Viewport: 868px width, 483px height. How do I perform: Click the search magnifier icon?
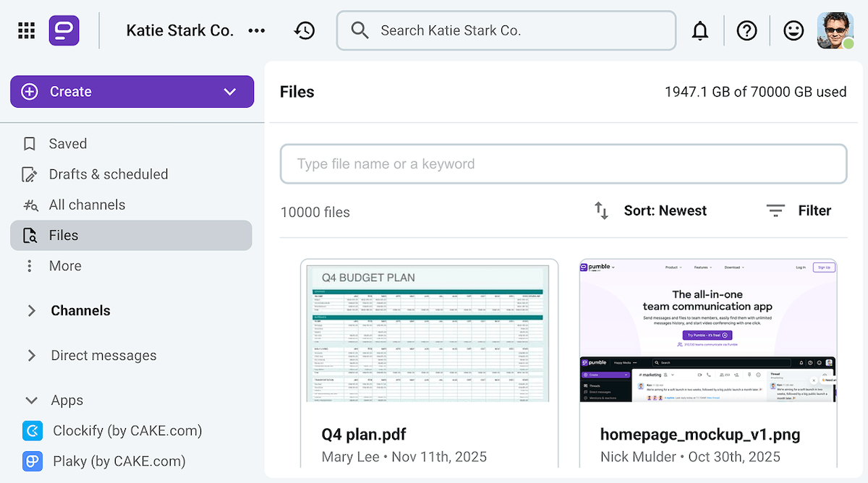point(359,30)
